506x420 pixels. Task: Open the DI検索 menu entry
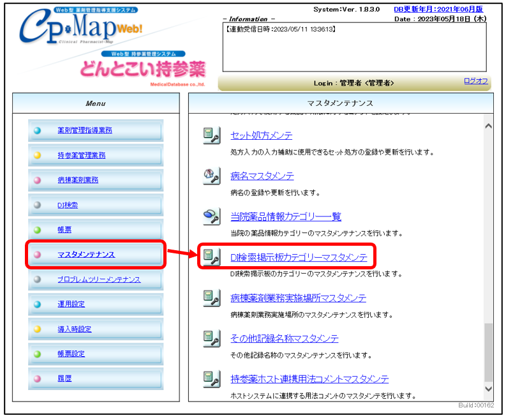[68, 205]
